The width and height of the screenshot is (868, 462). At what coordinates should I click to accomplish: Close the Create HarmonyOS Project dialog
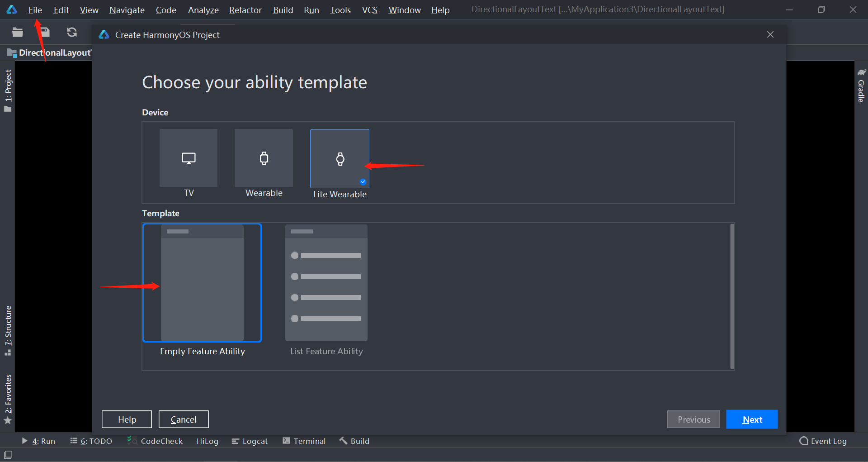[x=770, y=34]
